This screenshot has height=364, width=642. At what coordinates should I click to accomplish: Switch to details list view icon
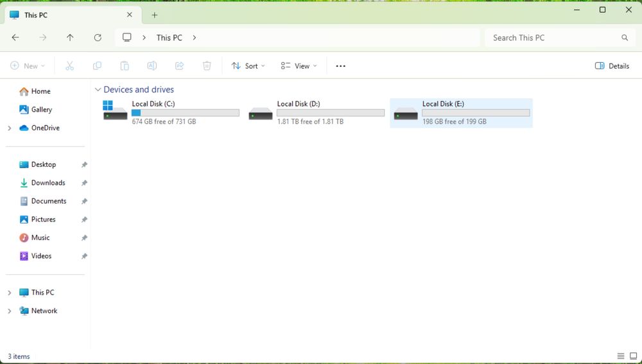click(621, 356)
